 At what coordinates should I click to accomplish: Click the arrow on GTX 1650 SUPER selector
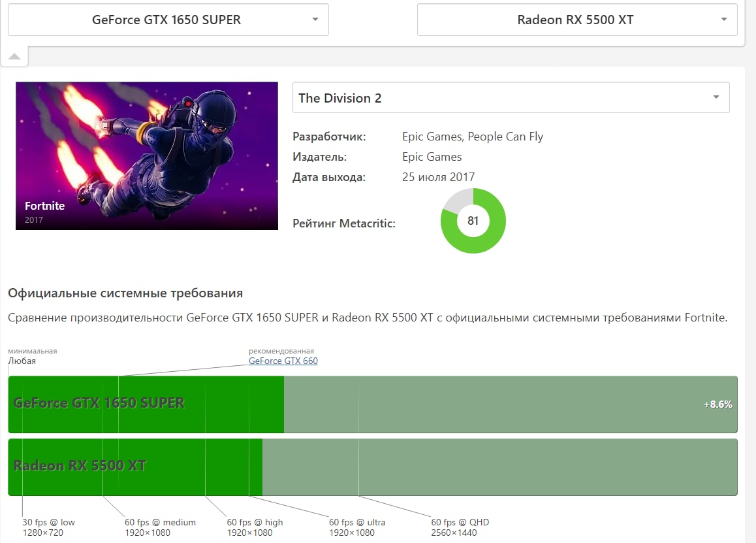click(315, 20)
